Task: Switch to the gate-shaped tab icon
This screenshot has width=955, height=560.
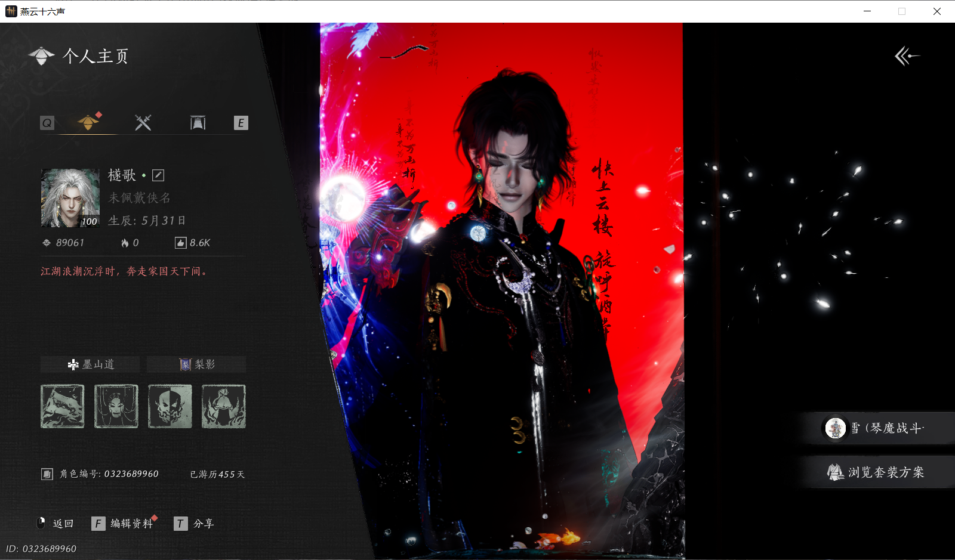Action: [x=198, y=123]
